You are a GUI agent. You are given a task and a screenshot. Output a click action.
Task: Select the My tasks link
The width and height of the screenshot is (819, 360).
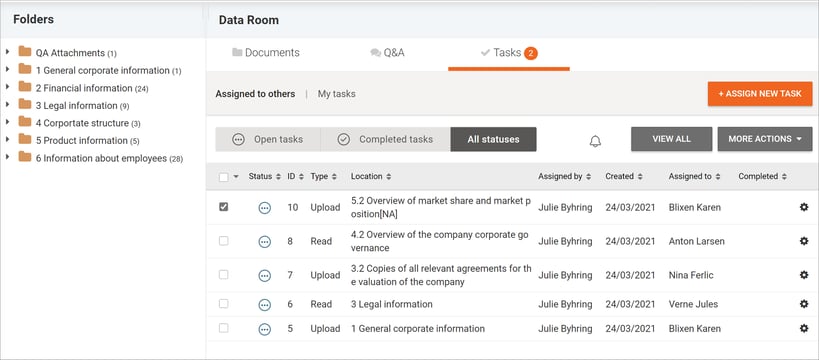336,94
